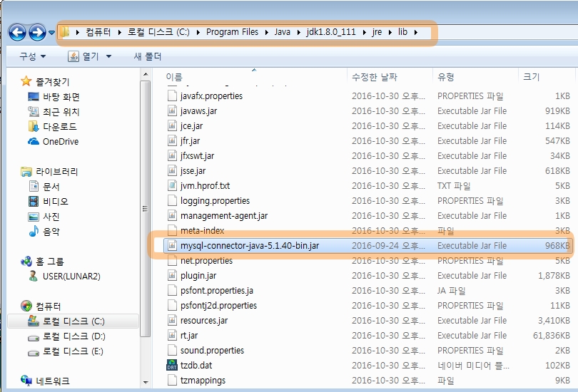Open 다운로드 folder in favorites
578x392 pixels.
click(60, 127)
